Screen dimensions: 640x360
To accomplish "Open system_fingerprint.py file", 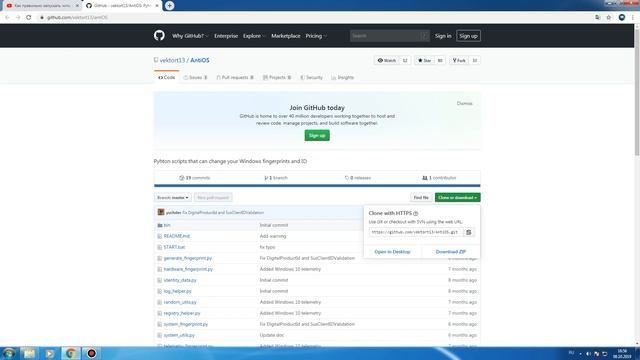I will 186,324.
